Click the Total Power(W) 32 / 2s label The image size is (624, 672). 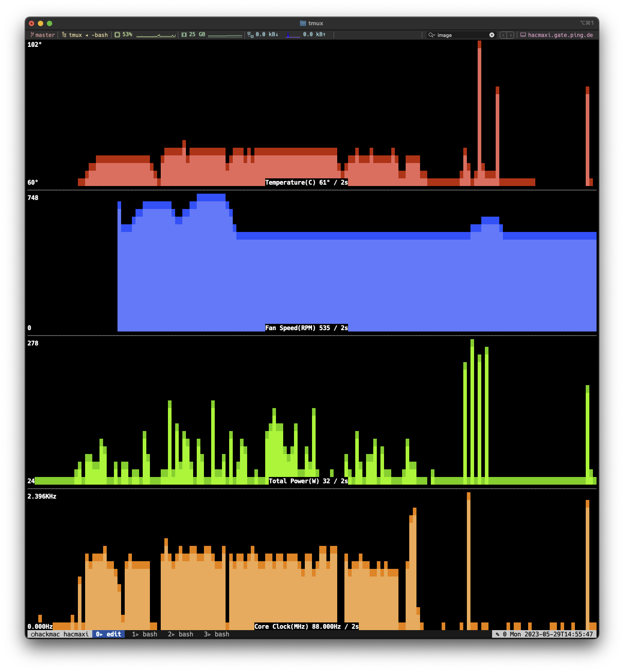click(308, 481)
